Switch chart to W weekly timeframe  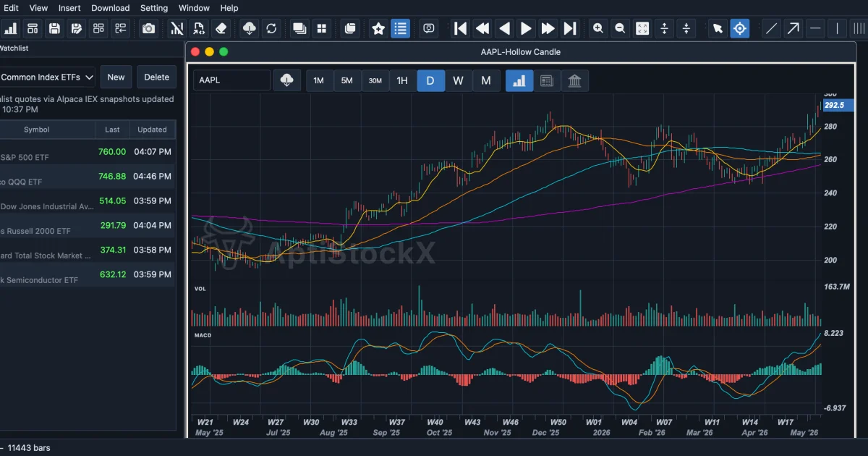pyautogui.click(x=458, y=80)
